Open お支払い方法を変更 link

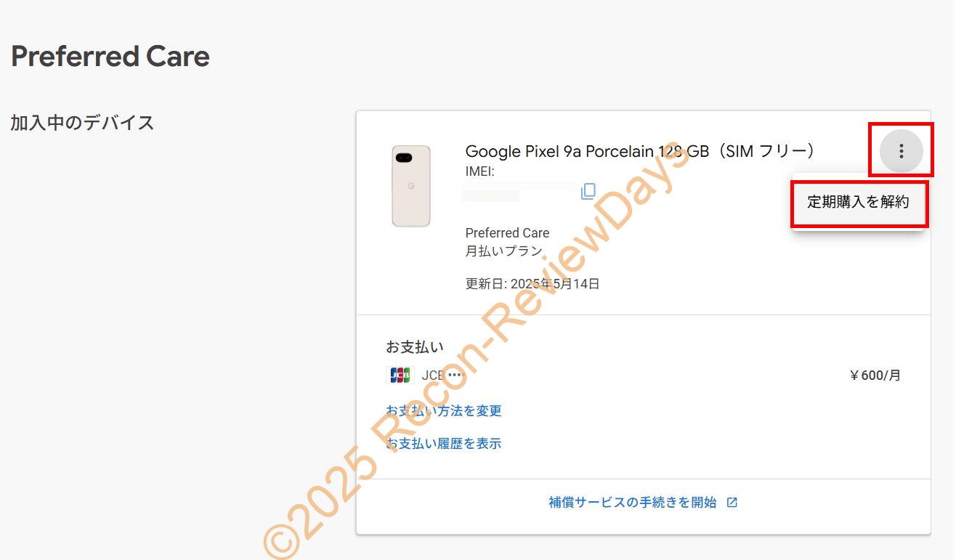444,411
